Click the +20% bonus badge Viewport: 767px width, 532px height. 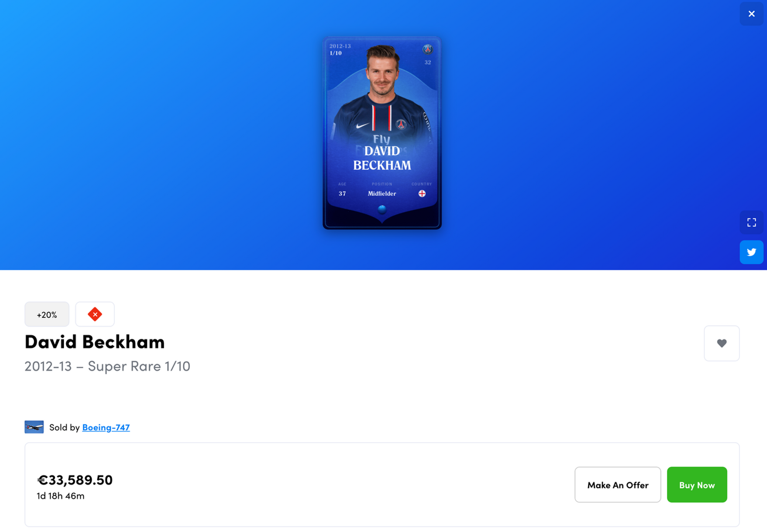click(47, 314)
